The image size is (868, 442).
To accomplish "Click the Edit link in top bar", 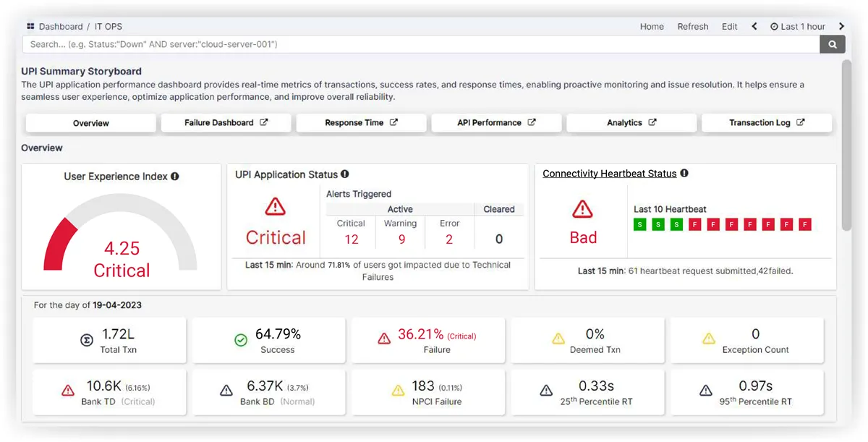I will click(730, 27).
